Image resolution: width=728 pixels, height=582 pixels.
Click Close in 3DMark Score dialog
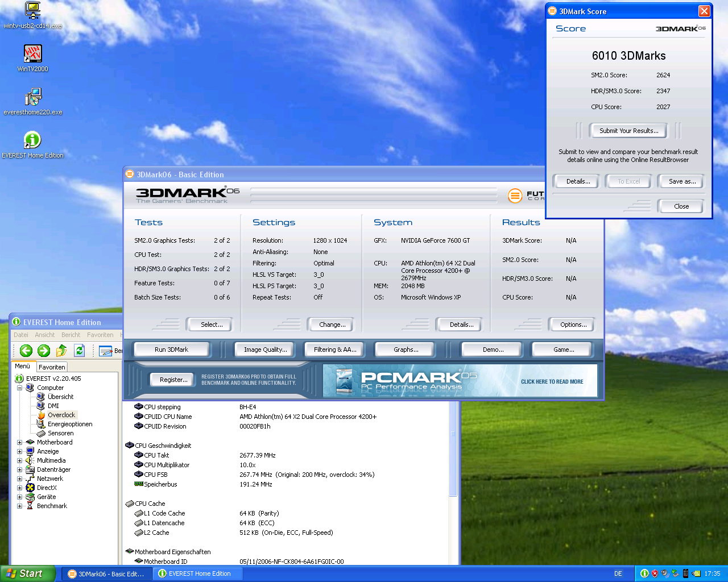[681, 206]
